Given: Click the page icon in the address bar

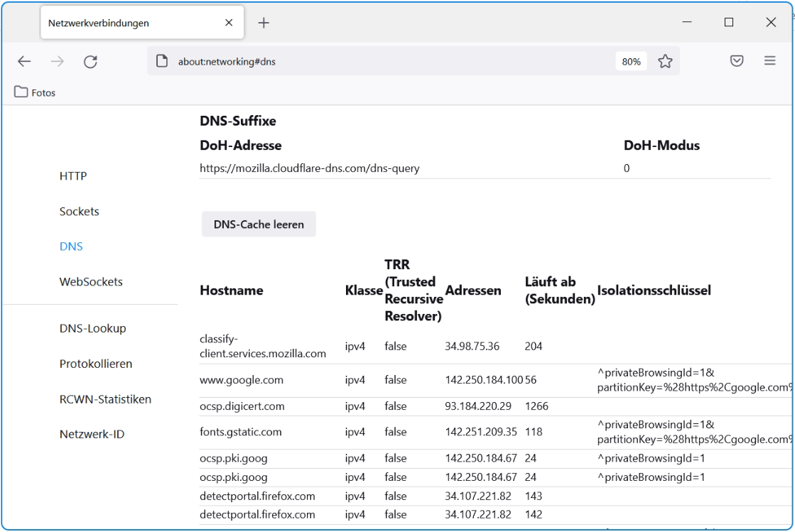Looking at the screenshot, I should 161,61.
